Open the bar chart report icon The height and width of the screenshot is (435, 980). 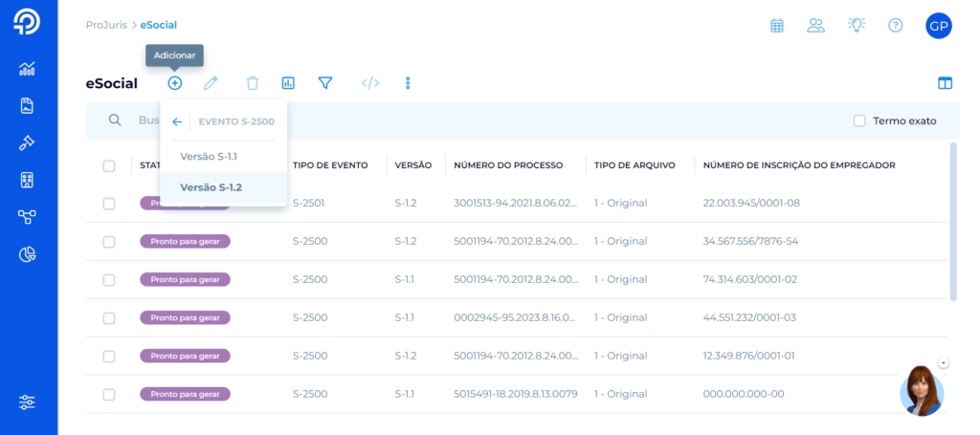(288, 83)
